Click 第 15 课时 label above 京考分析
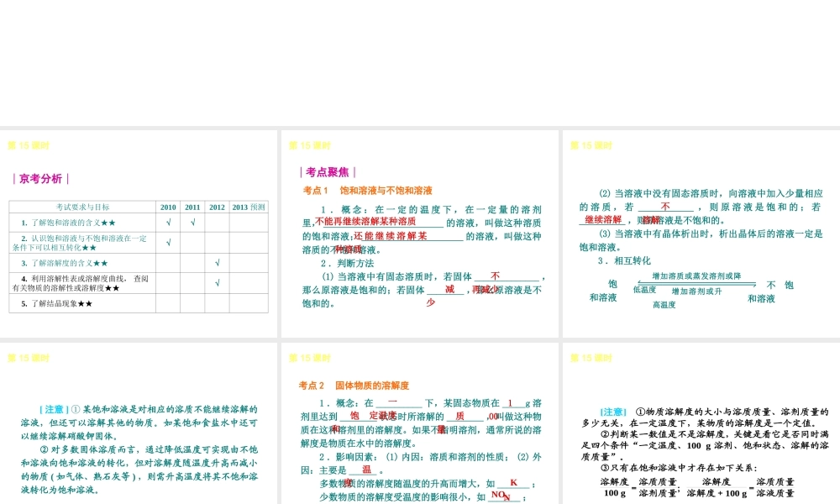This screenshot has width=840, height=504. tap(29, 145)
